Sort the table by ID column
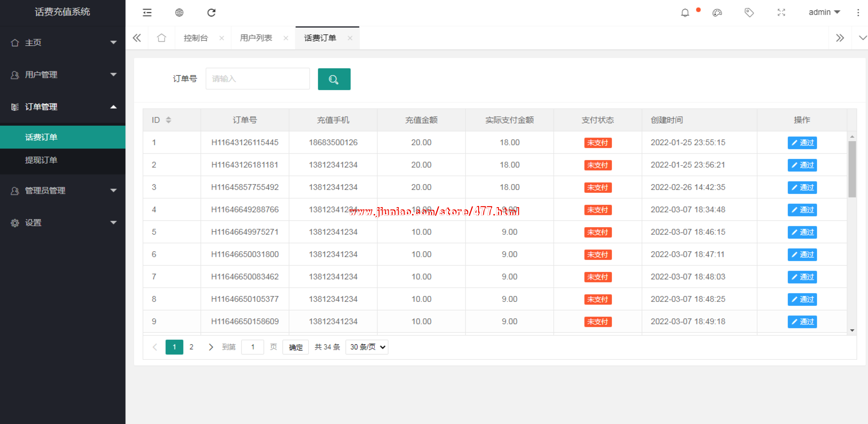This screenshot has height=424, width=868. [x=168, y=120]
